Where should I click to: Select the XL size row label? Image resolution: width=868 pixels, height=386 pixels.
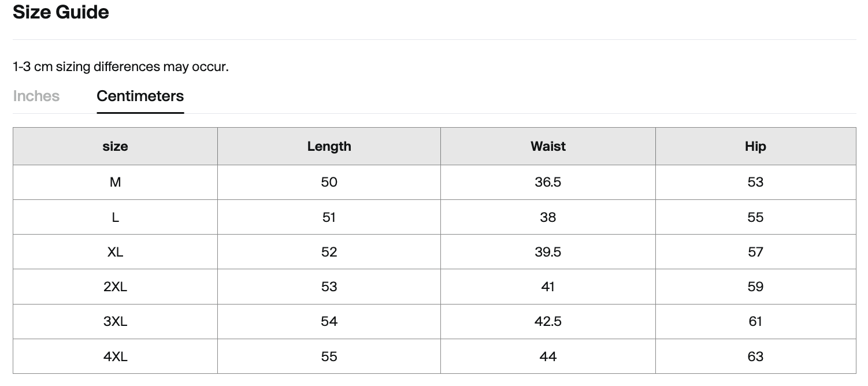[x=115, y=252]
